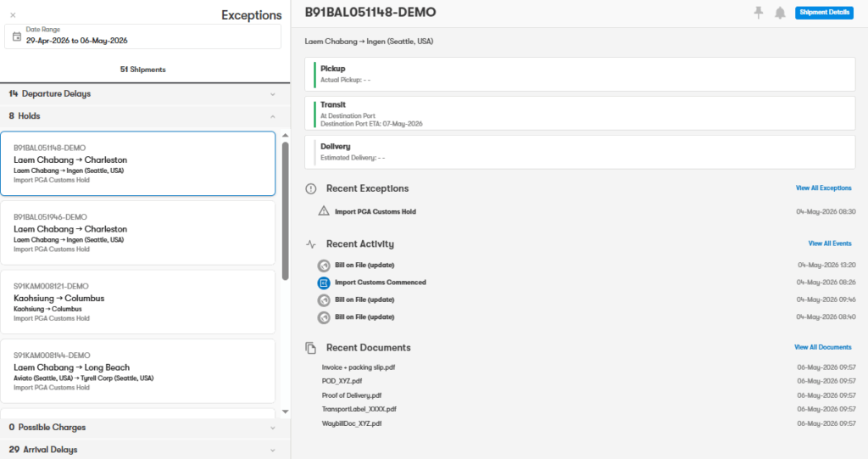868x459 pixels.
Task: Click Bill on File (update) at 13:20
Action: tap(364, 265)
